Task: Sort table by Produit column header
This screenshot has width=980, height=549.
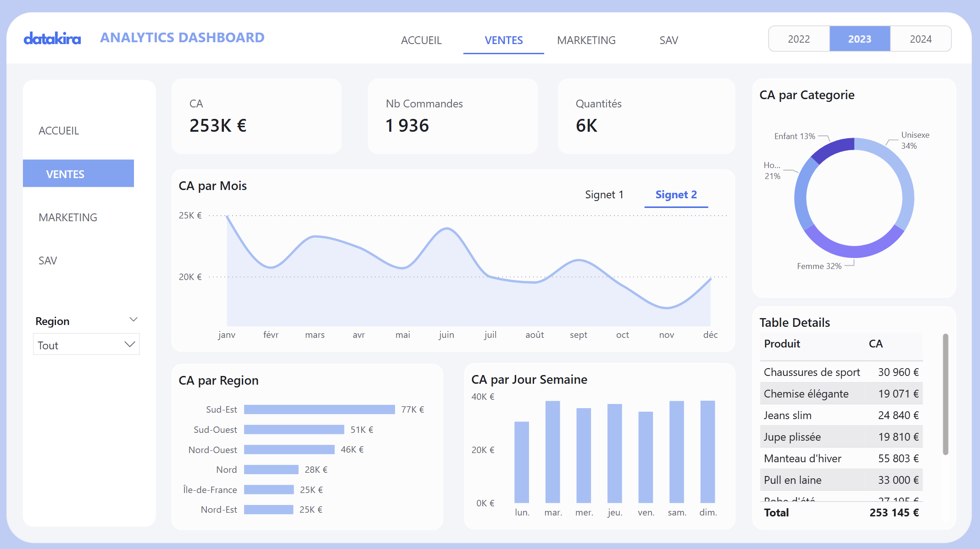Action: point(782,344)
